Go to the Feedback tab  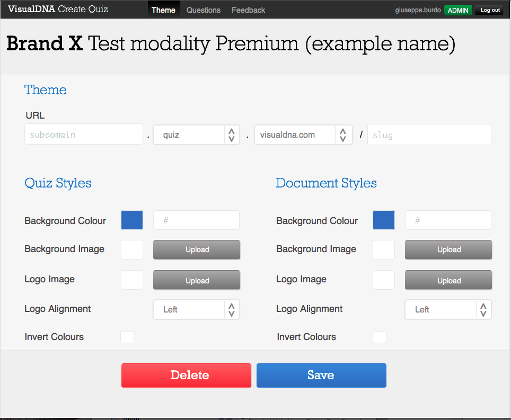point(248,10)
